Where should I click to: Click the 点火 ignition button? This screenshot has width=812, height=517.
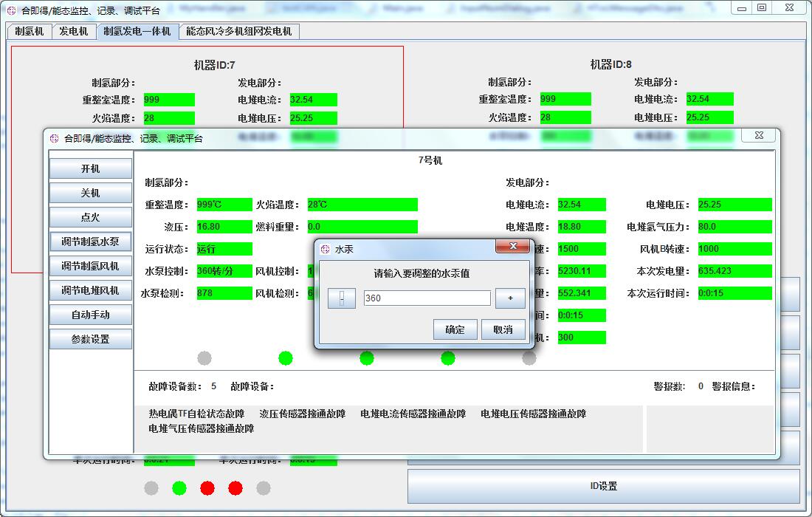[90, 218]
